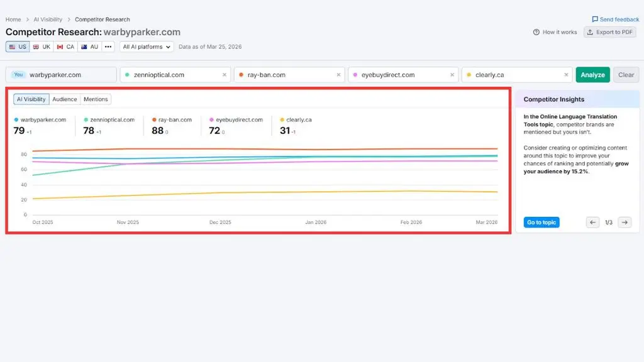Show previous competitor insight
Screen dimensions: 644x362
592,222
